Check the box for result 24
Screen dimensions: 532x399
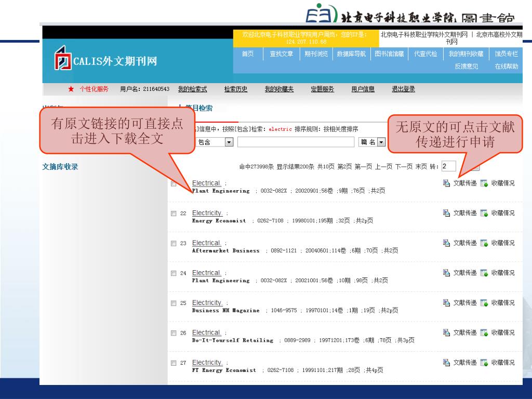(x=174, y=273)
